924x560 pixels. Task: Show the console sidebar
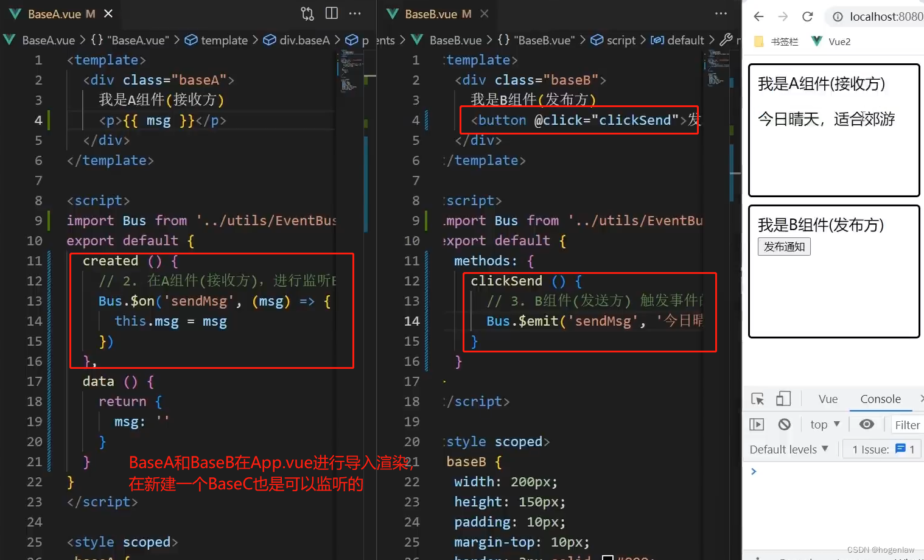(x=757, y=424)
